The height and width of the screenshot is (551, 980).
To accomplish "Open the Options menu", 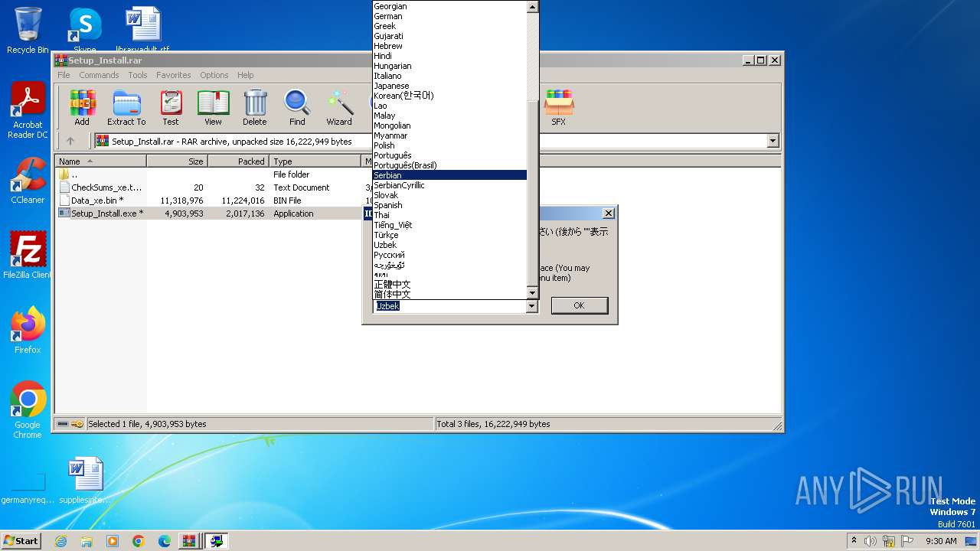I will click(214, 75).
